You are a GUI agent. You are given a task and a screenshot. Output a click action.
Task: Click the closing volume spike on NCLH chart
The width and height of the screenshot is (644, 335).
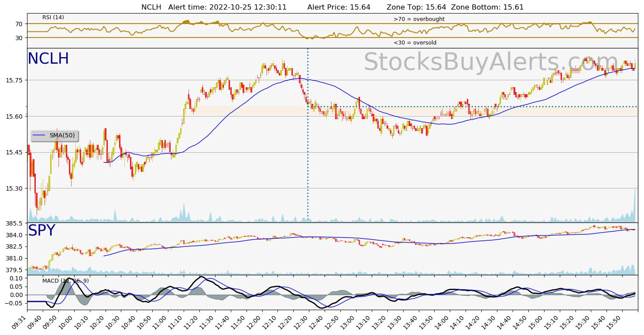click(635, 205)
